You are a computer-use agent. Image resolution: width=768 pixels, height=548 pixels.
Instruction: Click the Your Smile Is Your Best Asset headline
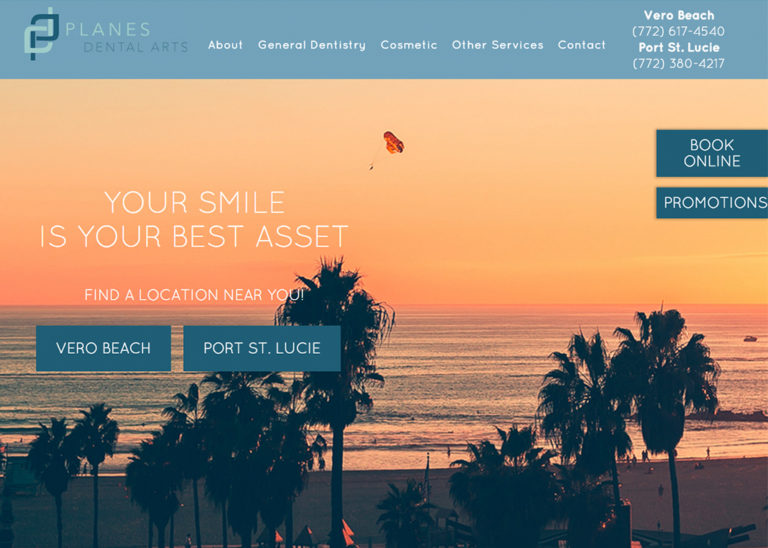194,219
